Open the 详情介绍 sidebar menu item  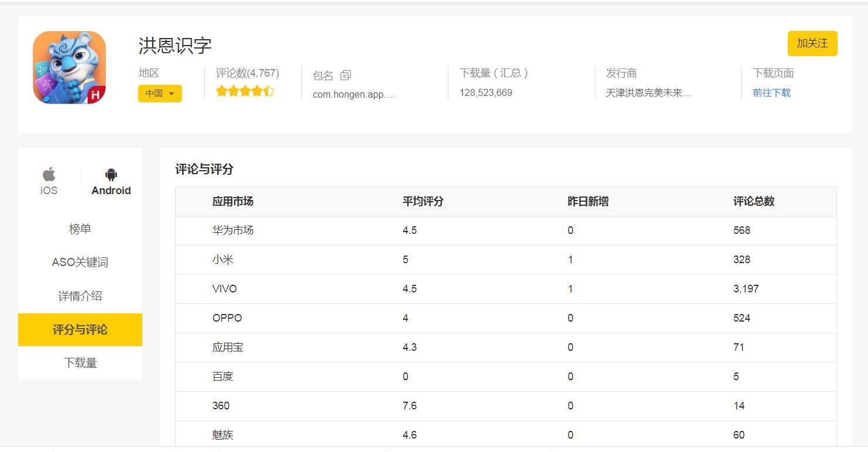(x=80, y=296)
